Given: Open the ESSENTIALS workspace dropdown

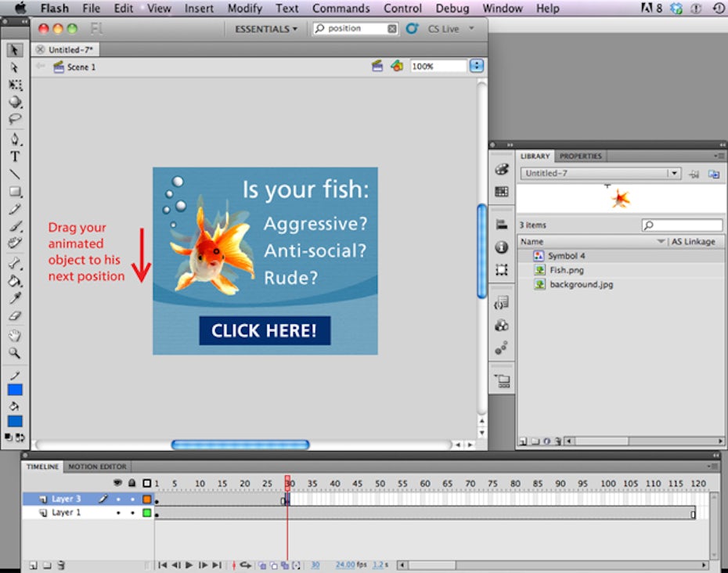Looking at the screenshot, I should 266,29.
